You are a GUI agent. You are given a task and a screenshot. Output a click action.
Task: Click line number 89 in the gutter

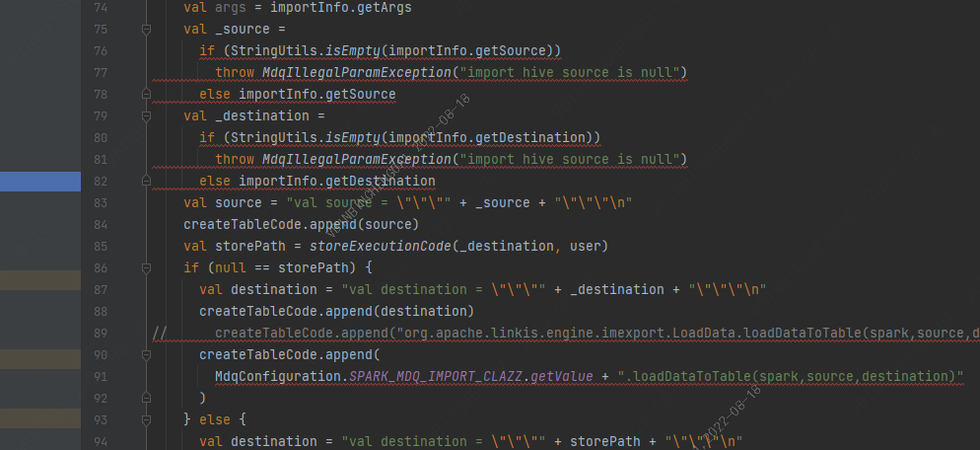pos(100,333)
